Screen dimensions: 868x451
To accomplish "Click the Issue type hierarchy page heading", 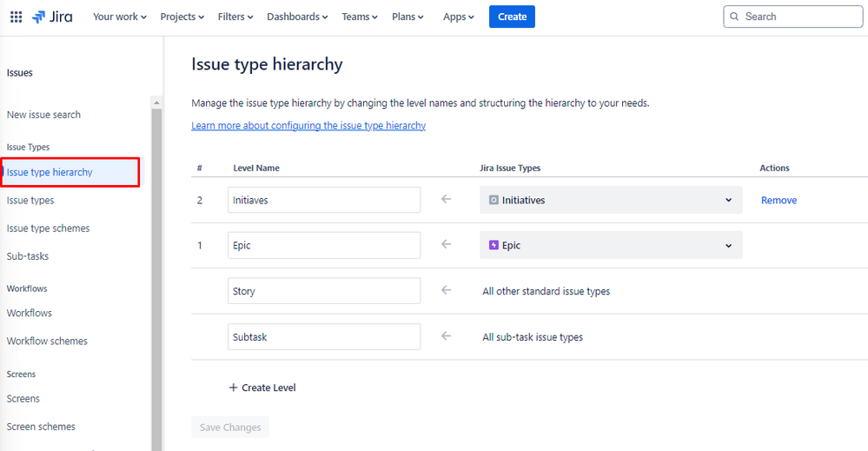I will coord(267,64).
